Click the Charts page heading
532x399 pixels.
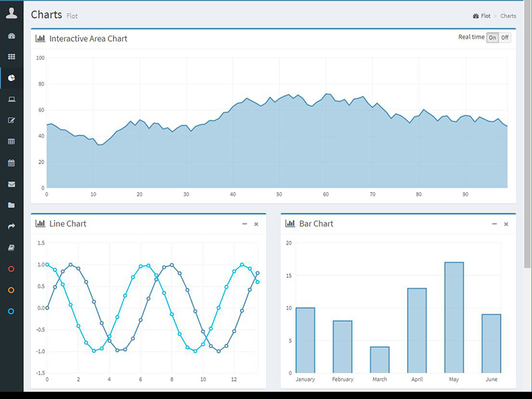point(47,15)
